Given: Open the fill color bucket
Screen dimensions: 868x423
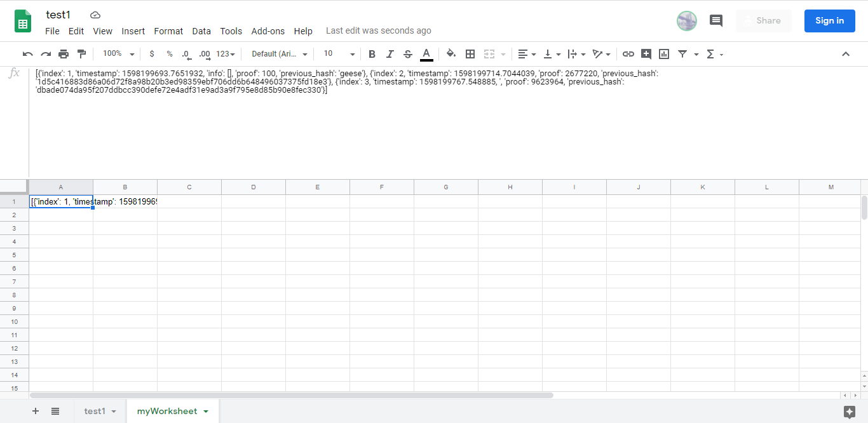Looking at the screenshot, I should 451,54.
